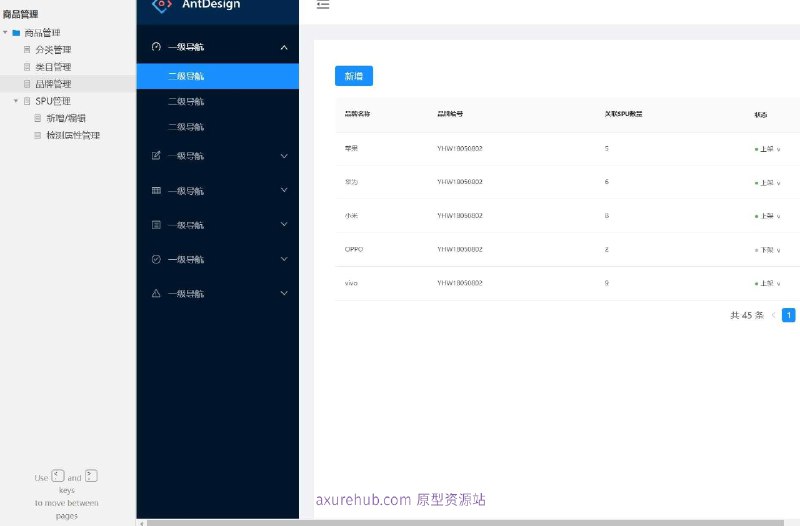Screen dimensions: 800x526
Task: Open 上架 status dropdown for 苹果
Action: (x=767, y=149)
